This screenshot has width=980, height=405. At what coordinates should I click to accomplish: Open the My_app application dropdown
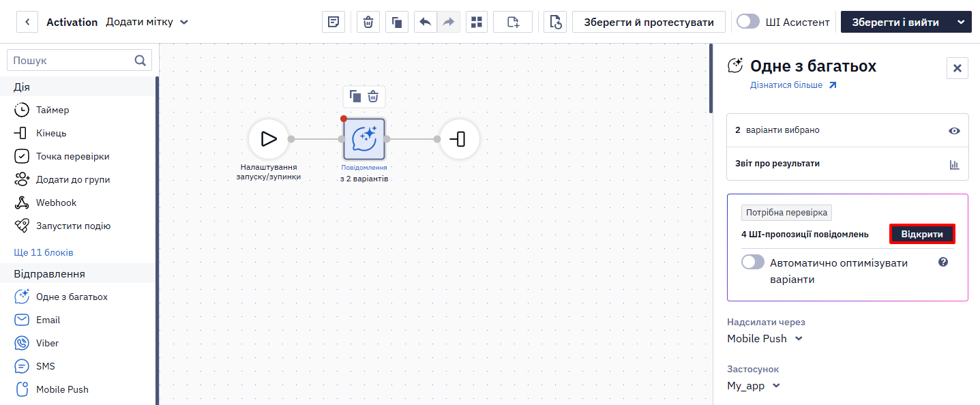point(754,386)
